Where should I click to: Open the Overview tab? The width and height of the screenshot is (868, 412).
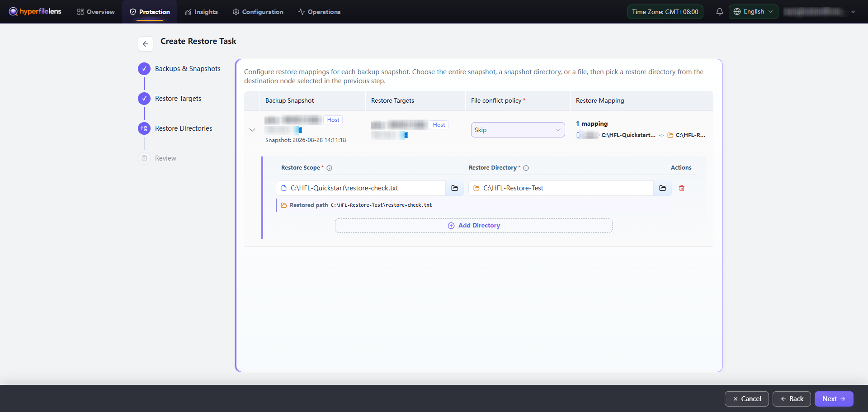coord(96,12)
